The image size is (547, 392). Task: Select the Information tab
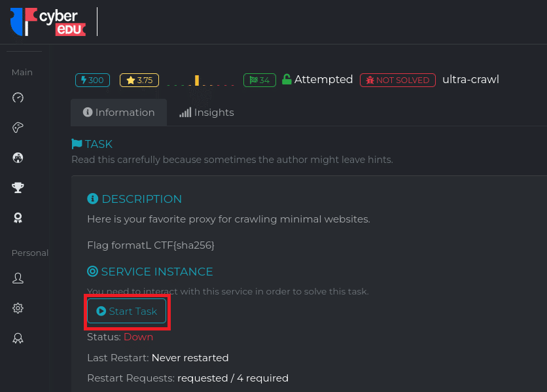118,113
